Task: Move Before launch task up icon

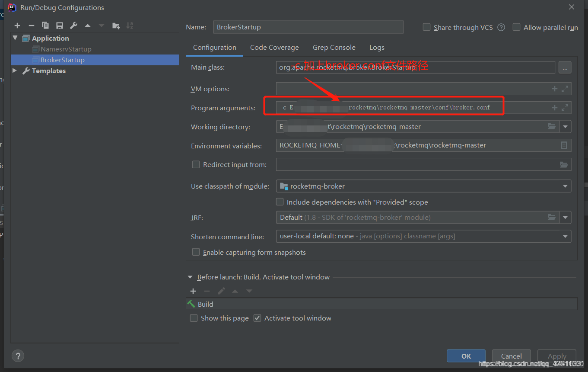Action: 235,291
